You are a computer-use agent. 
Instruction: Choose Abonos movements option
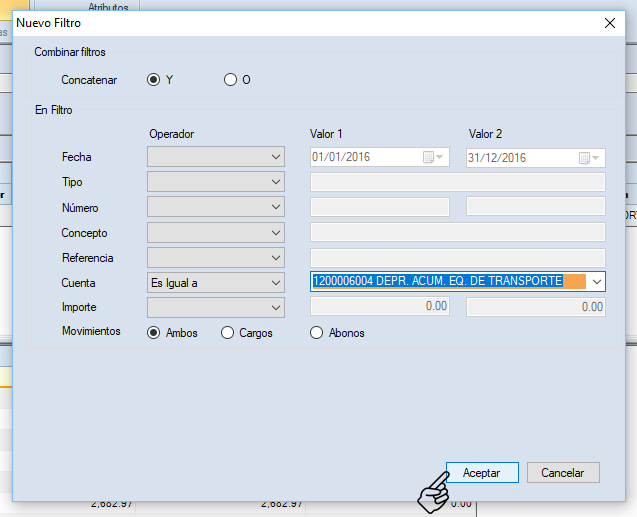[317, 333]
